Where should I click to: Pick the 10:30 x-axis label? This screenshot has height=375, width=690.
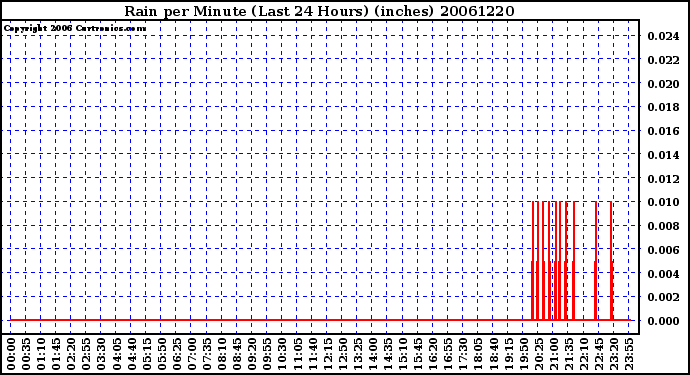point(282,354)
